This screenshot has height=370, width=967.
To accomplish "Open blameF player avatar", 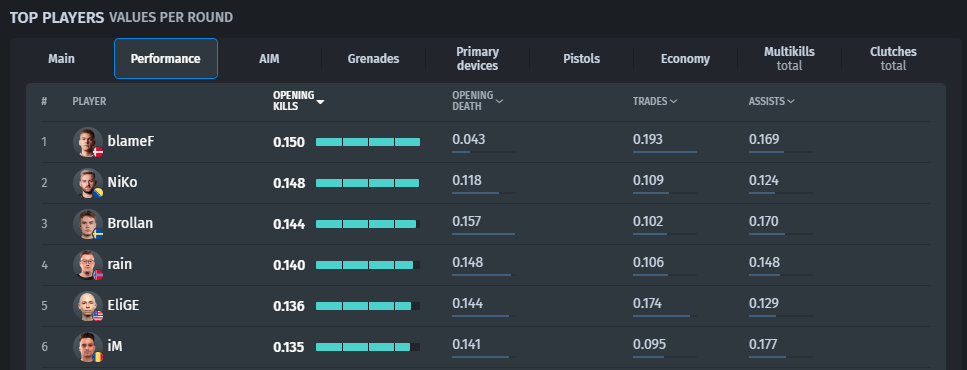I will [x=88, y=142].
